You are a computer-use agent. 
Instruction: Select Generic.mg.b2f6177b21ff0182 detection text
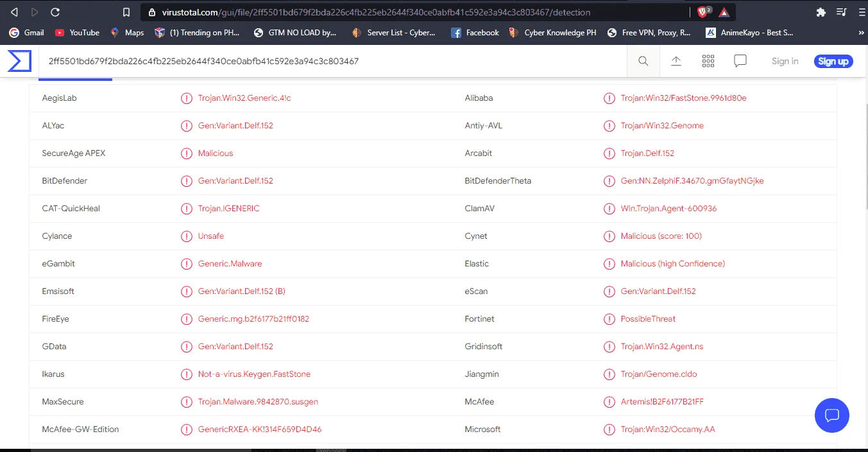tap(254, 319)
